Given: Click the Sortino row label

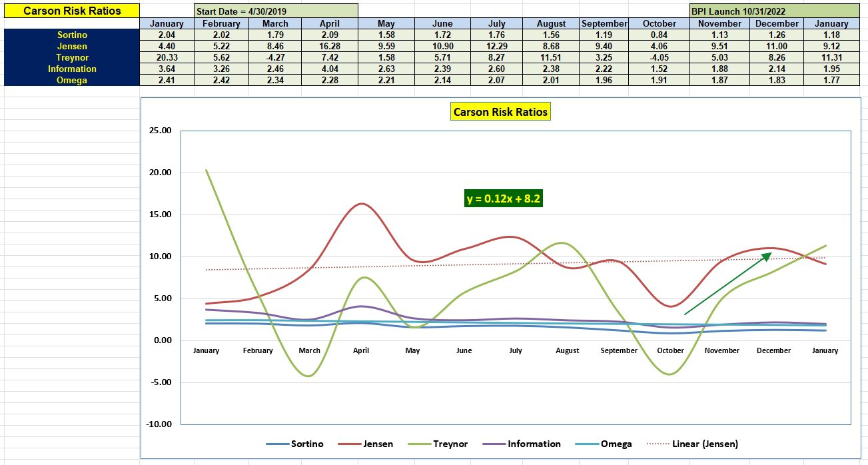Looking at the screenshot, I should (72, 35).
